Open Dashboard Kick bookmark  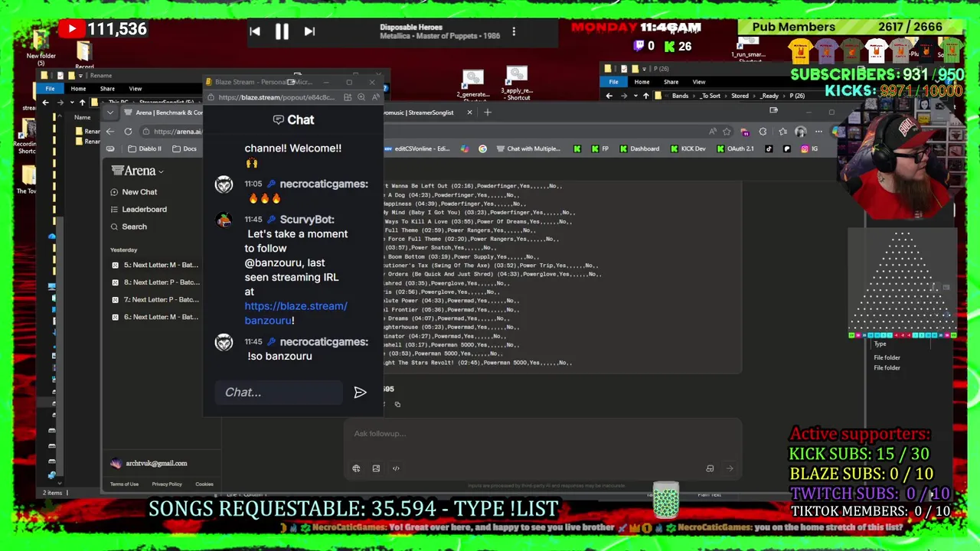point(639,148)
